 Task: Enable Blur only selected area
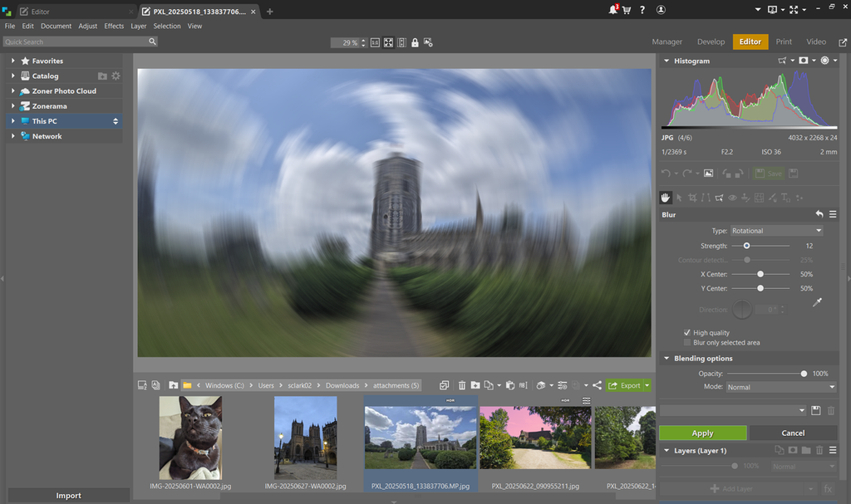click(686, 342)
